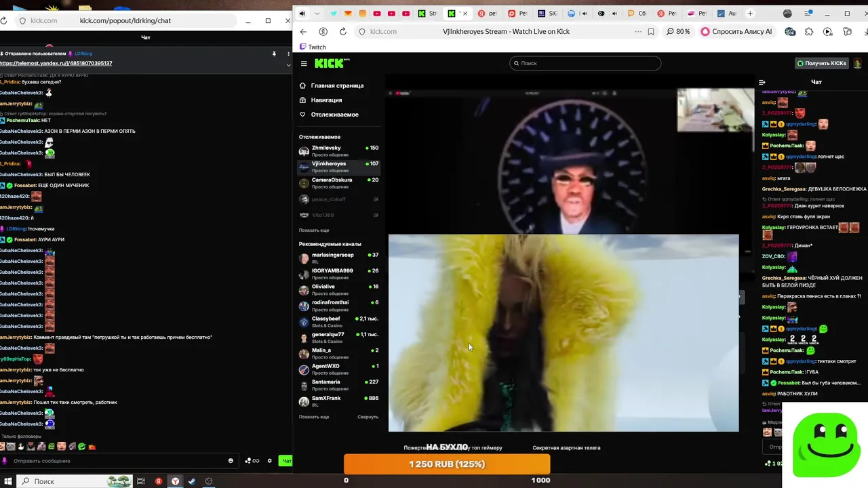Open the user avatar menu on Kick
This screenshot has height=488, width=868.
[x=858, y=63]
